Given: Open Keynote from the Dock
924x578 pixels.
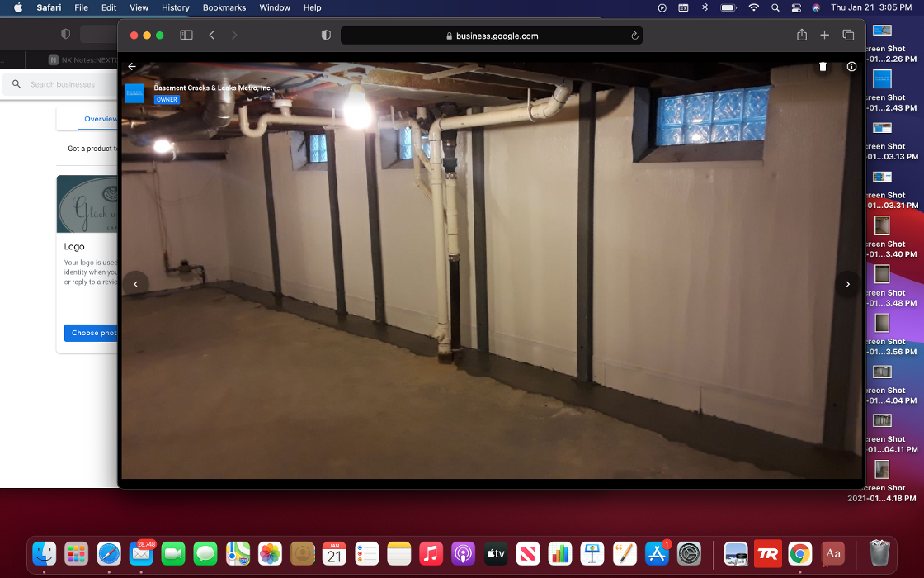Looking at the screenshot, I should coord(592,554).
